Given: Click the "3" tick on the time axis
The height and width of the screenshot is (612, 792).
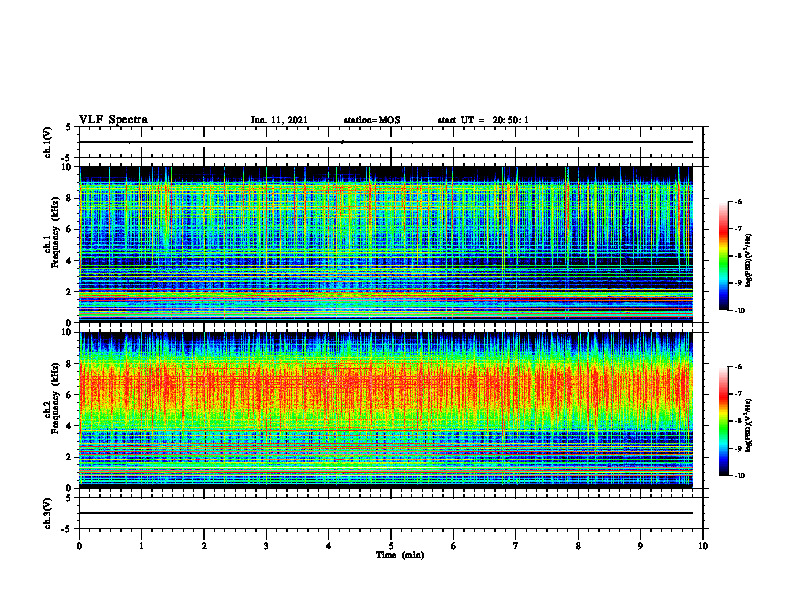Looking at the screenshot, I should pyautogui.click(x=266, y=546).
